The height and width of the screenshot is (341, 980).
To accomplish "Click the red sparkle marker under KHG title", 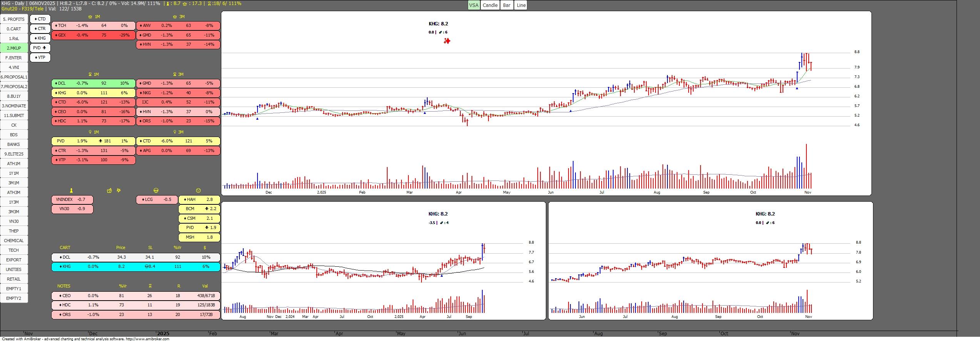I will [x=447, y=41].
